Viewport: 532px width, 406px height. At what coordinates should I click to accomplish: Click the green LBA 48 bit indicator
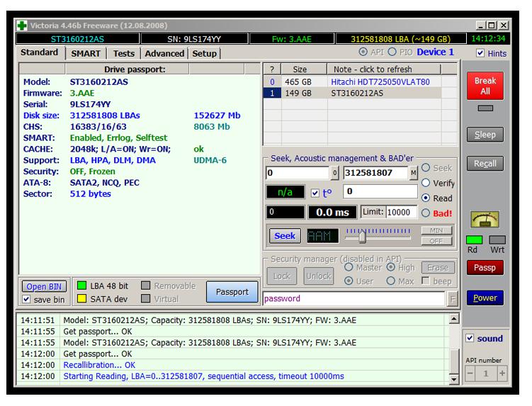pos(81,285)
